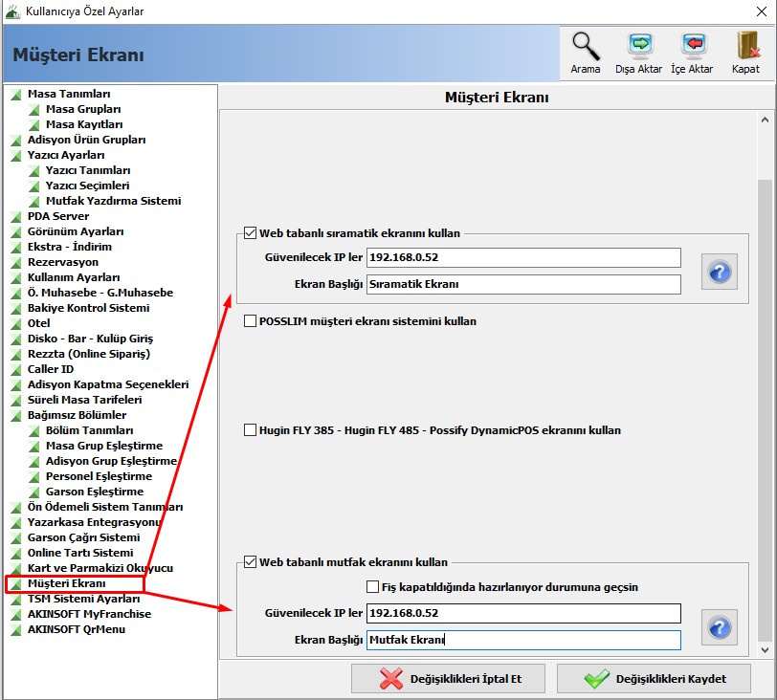Click the icon beside Caller ID

(16, 369)
